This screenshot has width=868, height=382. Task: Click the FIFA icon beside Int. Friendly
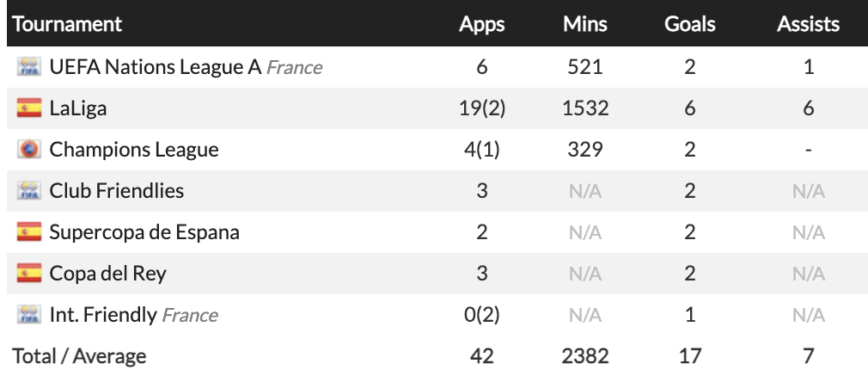[29, 315]
